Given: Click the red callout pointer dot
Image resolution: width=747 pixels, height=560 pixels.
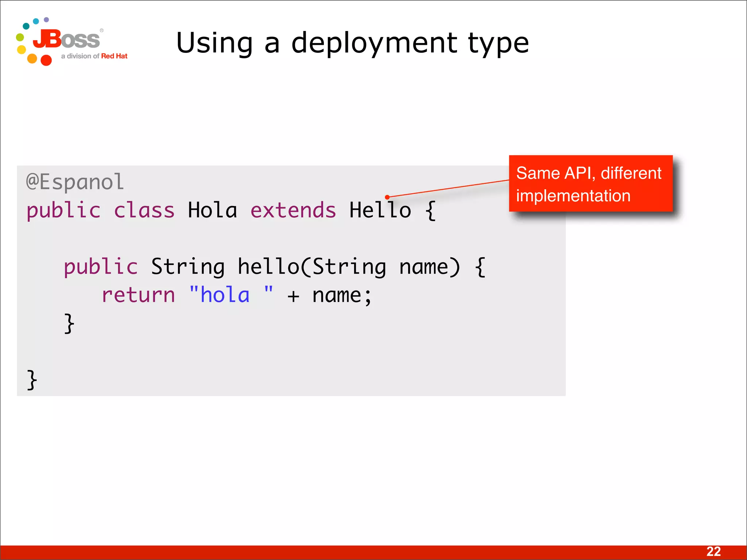Looking at the screenshot, I should 387,197.
